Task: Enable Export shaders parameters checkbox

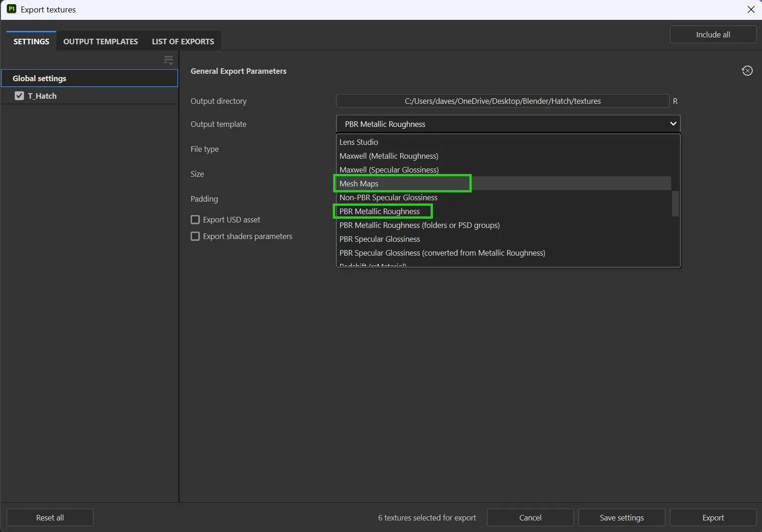Action: point(195,236)
